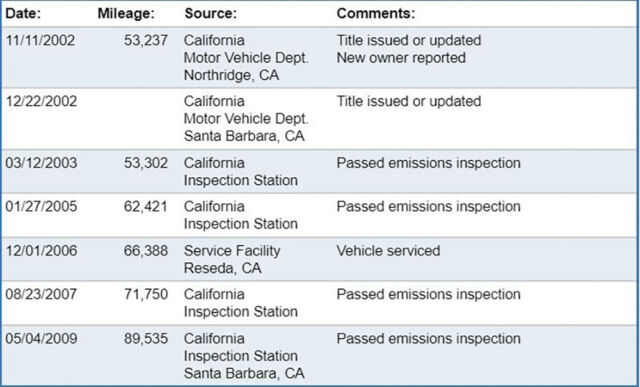Select the 03/12/2003 date entry

(41, 163)
